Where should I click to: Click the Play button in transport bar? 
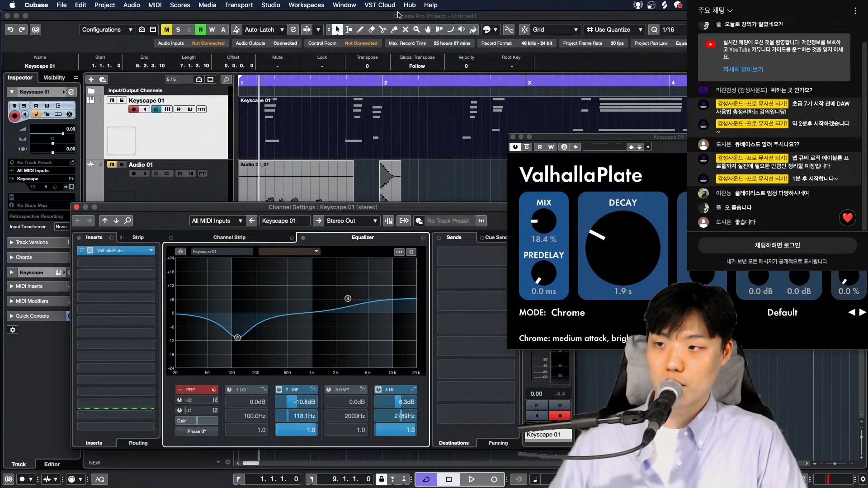[471, 479]
